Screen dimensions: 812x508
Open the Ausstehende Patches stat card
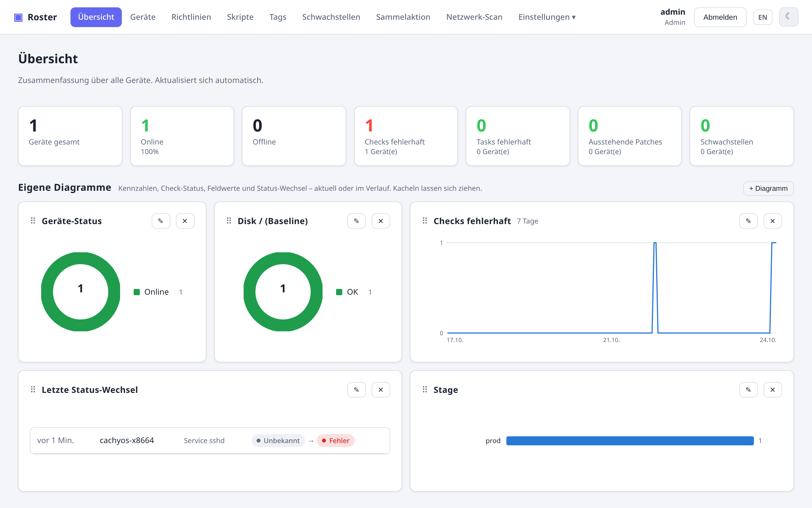(630, 136)
